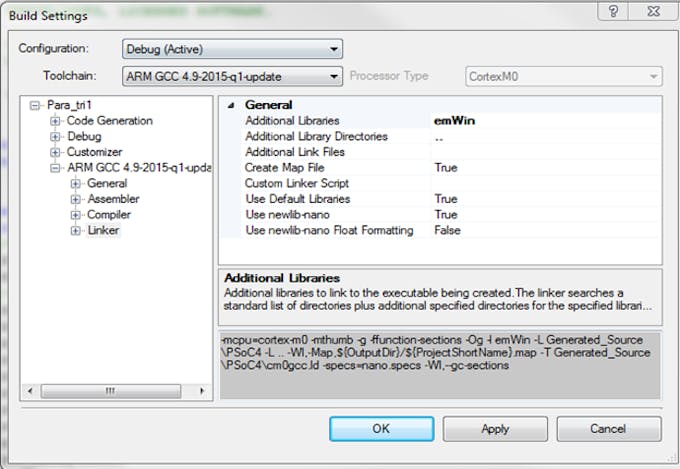This screenshot has width=680, height=469.
Task: Select the Create Map File property
Action: click(284, 167)
